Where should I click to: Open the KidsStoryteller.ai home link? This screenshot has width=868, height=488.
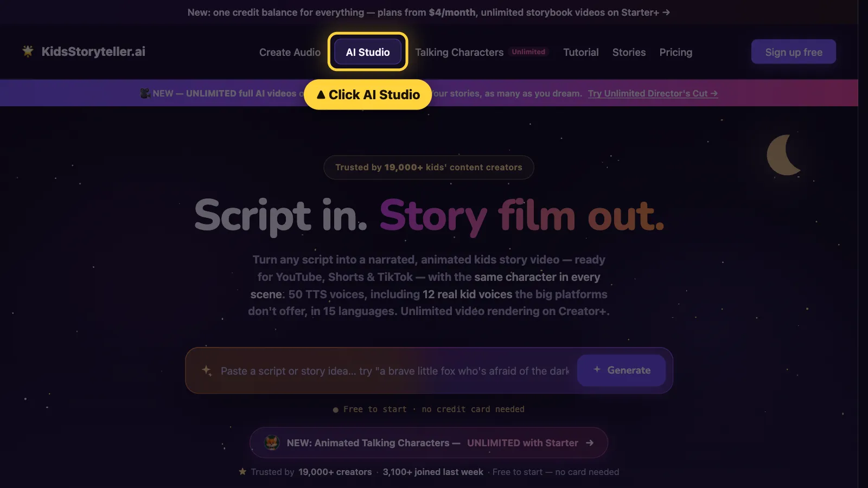coord(84,52)
